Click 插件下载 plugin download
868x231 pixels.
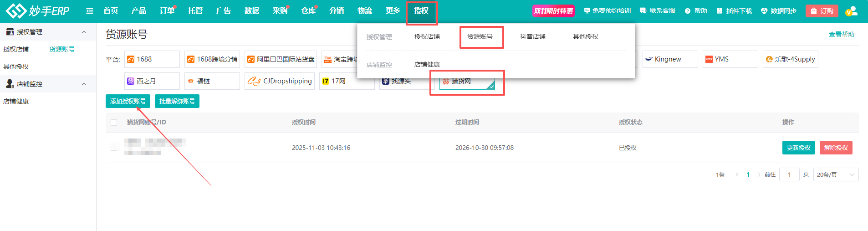point(734,11)
